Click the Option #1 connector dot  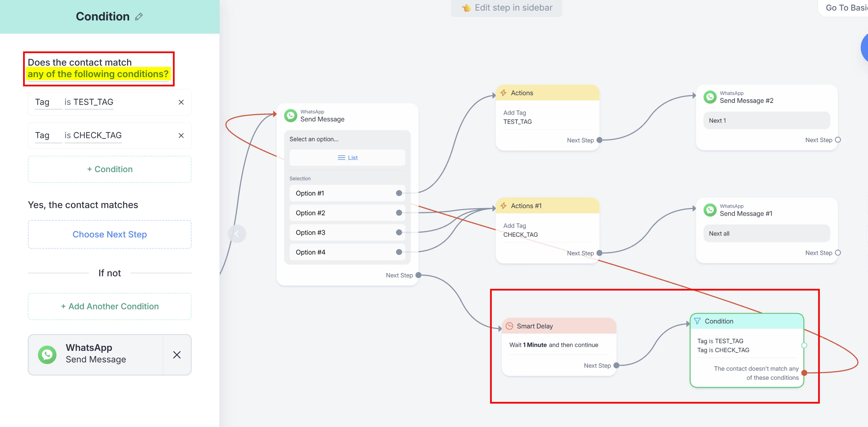pos(399,193)
